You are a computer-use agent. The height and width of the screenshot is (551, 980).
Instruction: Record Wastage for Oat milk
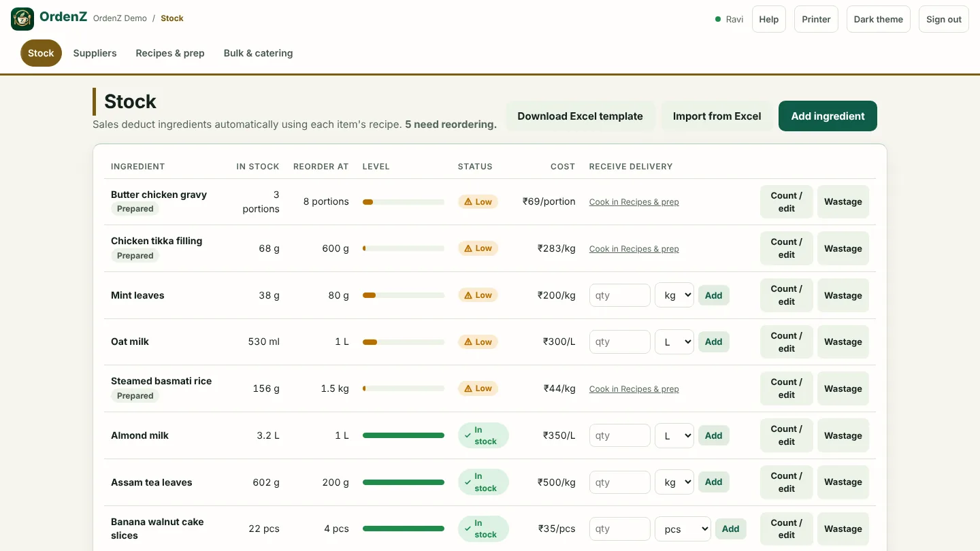point(843,342)
